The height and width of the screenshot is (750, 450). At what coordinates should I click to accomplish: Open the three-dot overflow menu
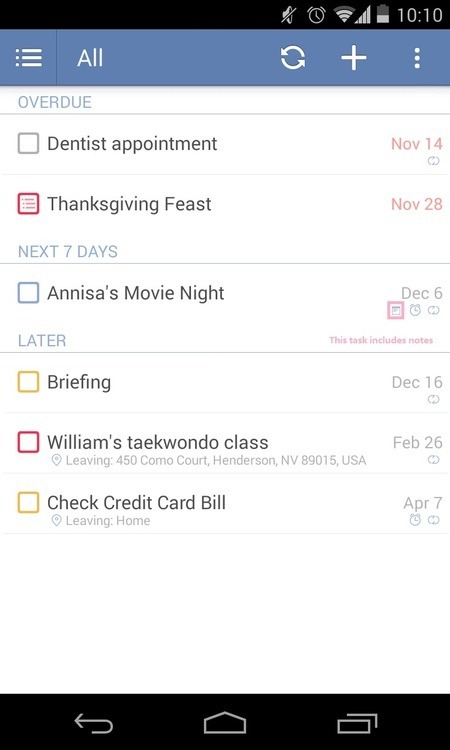tap(417, 58)
